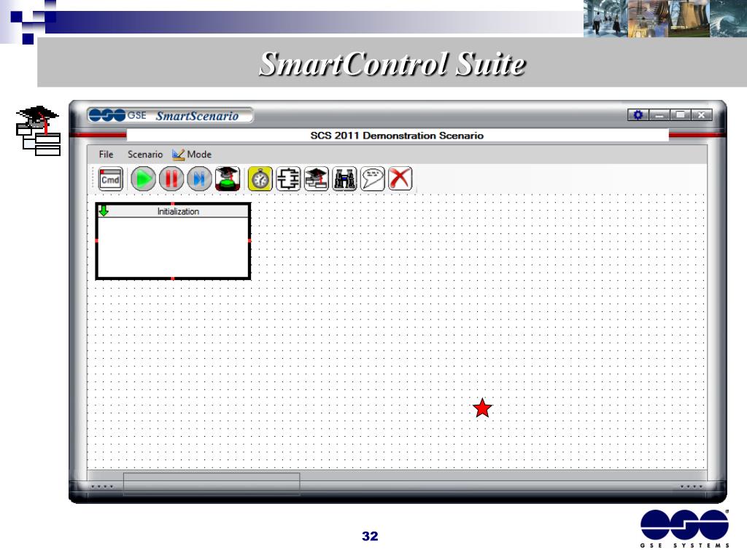Click graduation cap over stacked boxes toolbar icon

pyautogui.click(x=317, y=179)
